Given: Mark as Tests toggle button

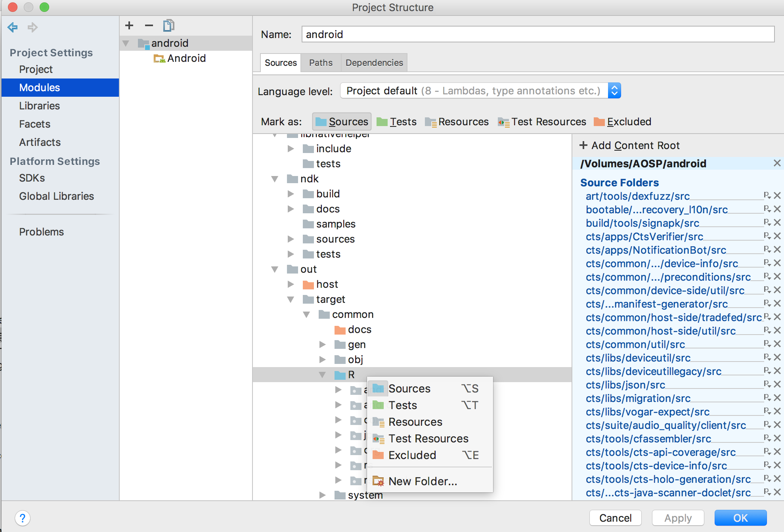Looking at the screenshot, I should coord(396,122).
